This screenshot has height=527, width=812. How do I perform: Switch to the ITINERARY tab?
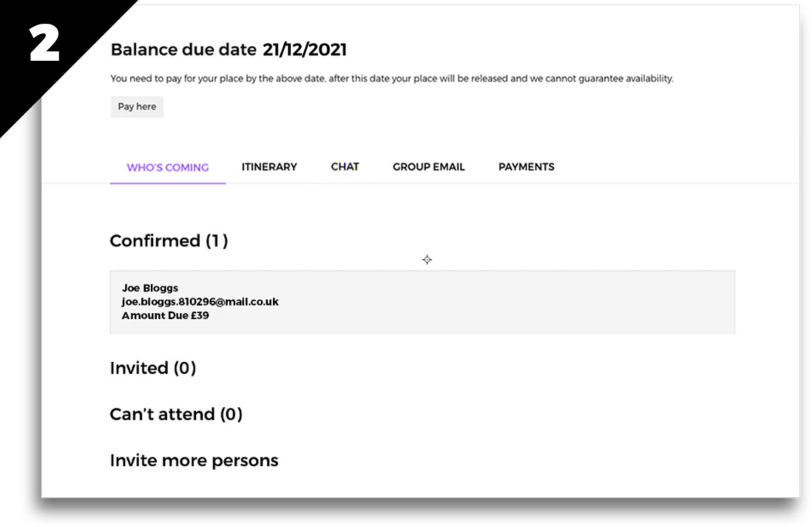[x=269, y=167]
